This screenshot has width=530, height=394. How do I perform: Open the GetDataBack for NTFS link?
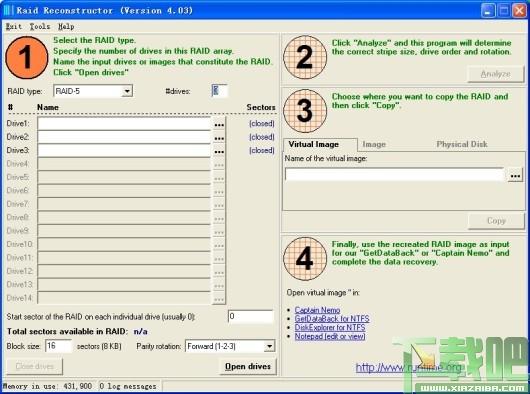point(332,319)
